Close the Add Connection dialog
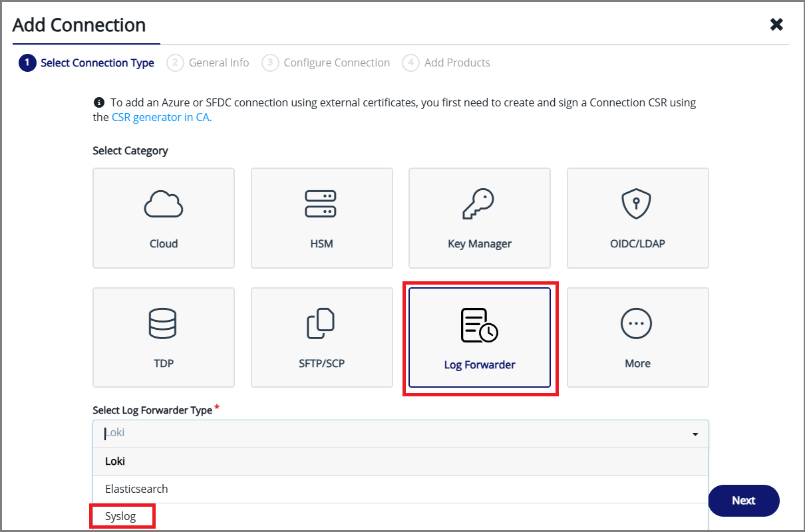The width and height of the screenshot is (805, 532). [x=776, y=25]
